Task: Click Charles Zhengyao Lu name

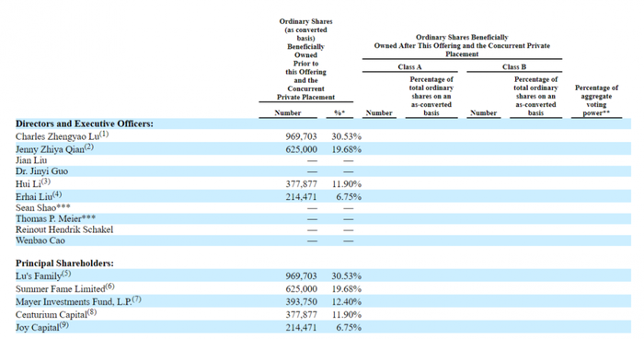Action: click(x=57, y=136)
